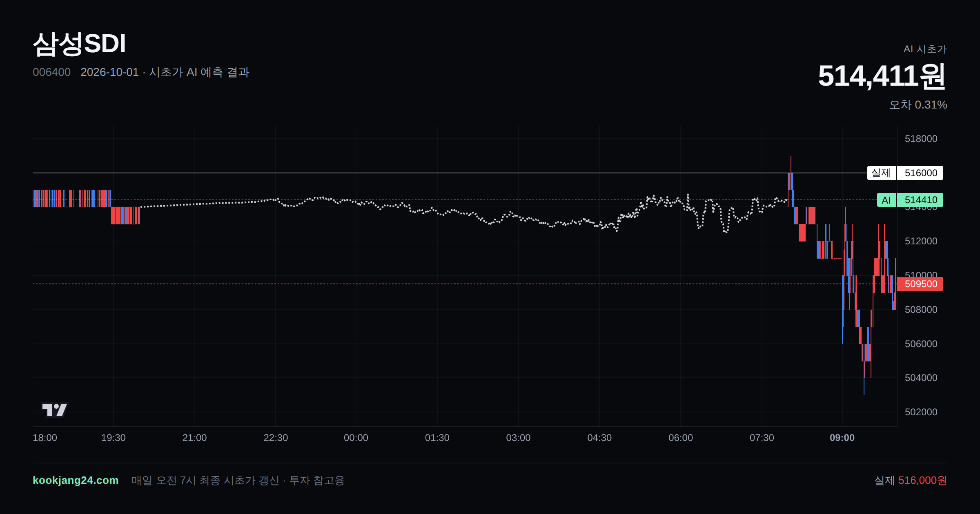
Task: Select the 실제 516000 price label
Action: point(905,173)
